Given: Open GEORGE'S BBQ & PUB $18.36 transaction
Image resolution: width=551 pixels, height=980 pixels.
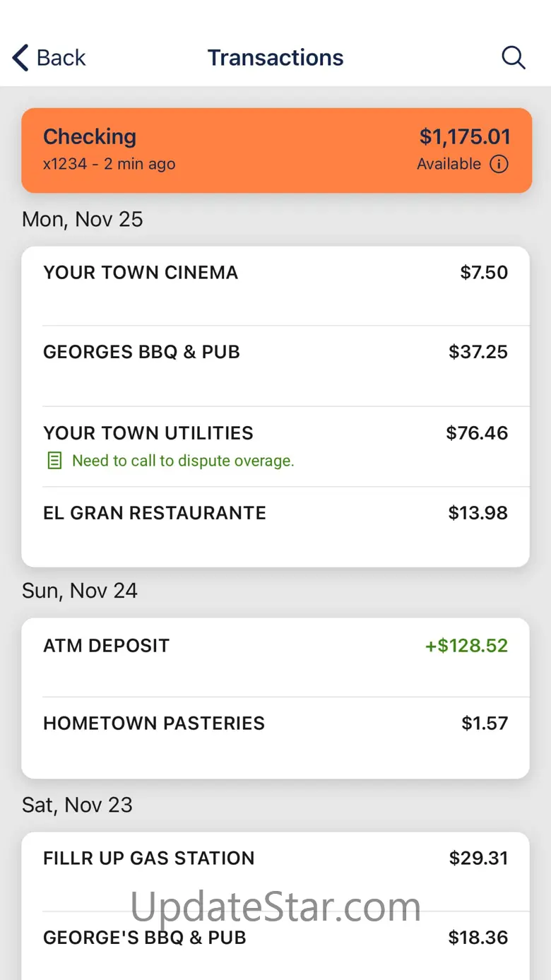Looking at the screenshot, I should pyautogui.click(x=275, y=945).
